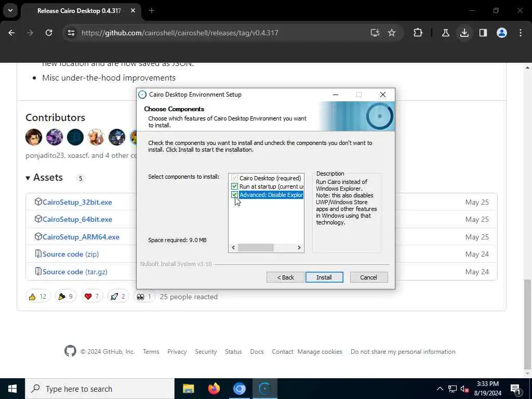Viewport: 532px width, 399px height.
Task: Click the browser forward arrow
Action: pos(30,33)
